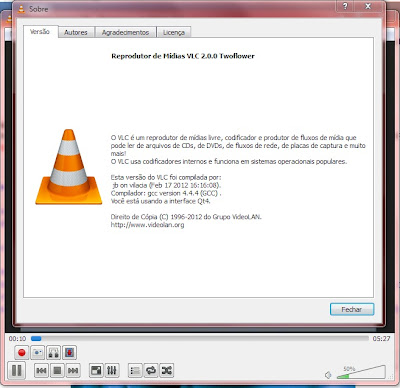Mute audio via the speaker icon
Image resolution: width=400 pixels, height=388 pixels.
328,375
